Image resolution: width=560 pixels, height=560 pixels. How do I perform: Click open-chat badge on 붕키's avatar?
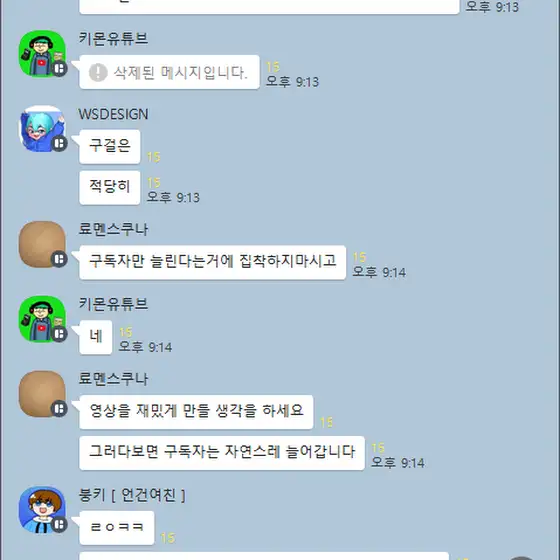tap(59, 525)
